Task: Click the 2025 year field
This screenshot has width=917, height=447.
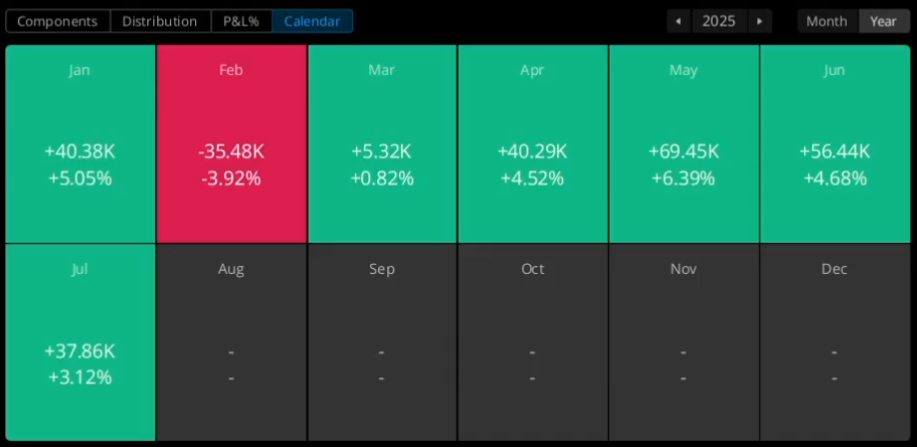Action: click(719, 21)
